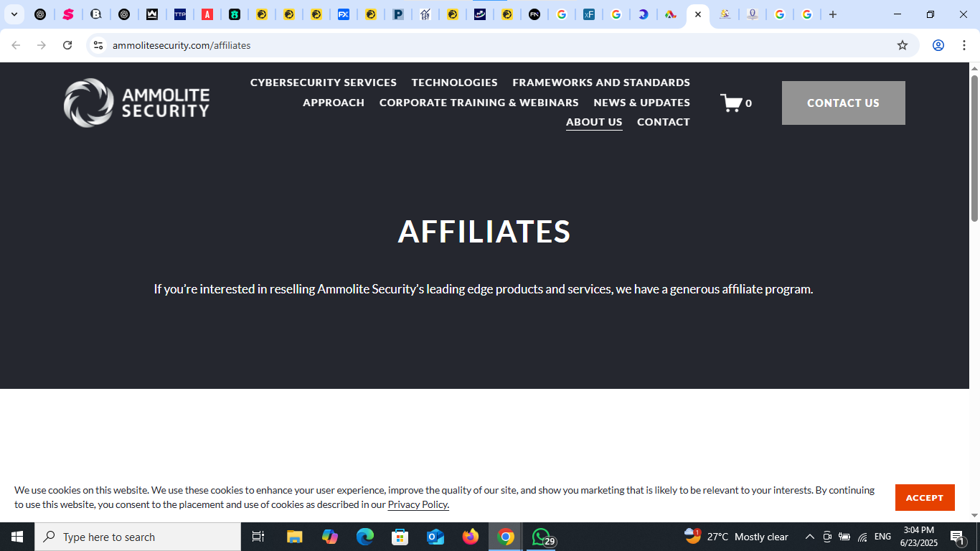980x551 pixels.
Task: Launch Copilot from taskbar
Action: pyautogui.click(x=330, y=537)
